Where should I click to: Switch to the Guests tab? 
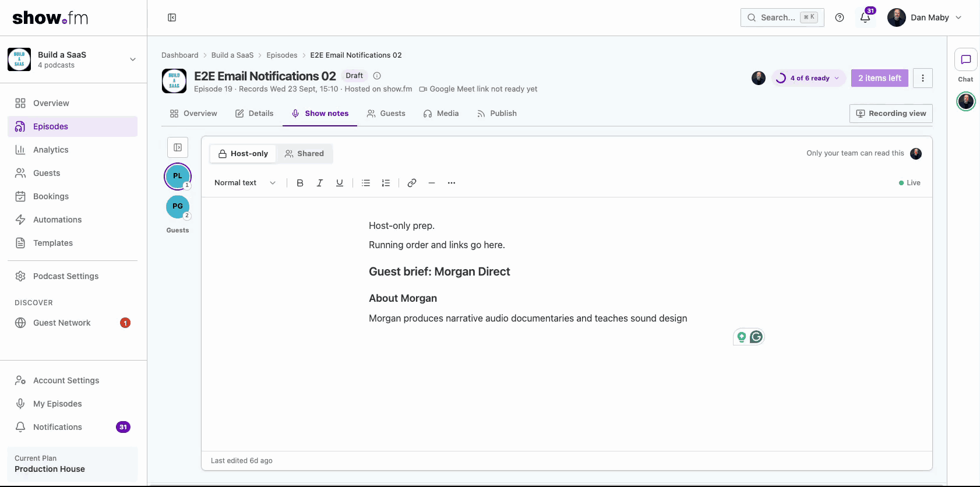[x=386, y=114]
